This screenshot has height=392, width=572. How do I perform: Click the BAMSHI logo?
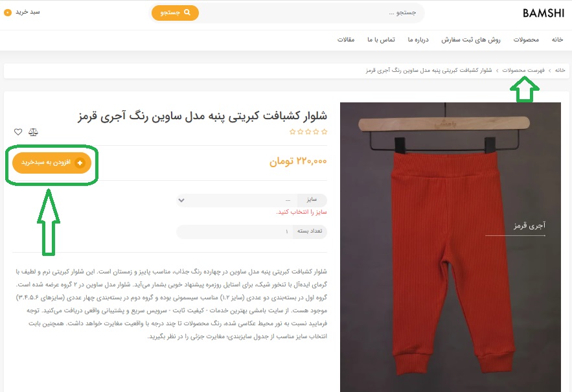click(x=543, y=13)
